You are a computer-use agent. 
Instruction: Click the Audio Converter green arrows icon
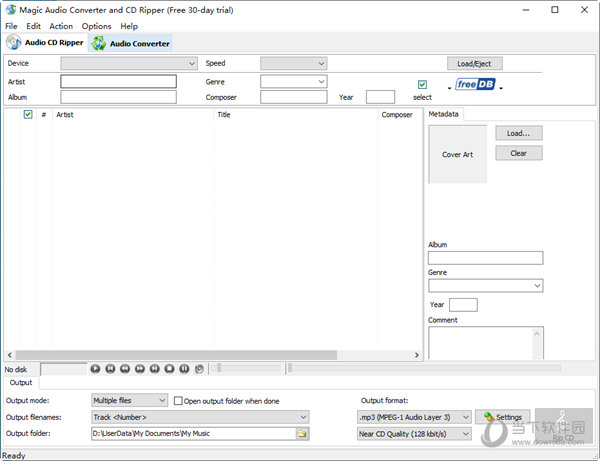tap(98, 43)
